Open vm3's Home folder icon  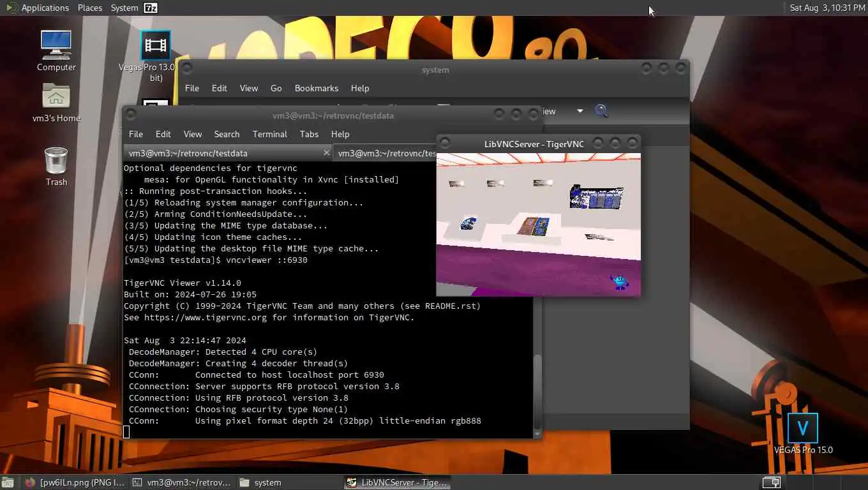56,102
